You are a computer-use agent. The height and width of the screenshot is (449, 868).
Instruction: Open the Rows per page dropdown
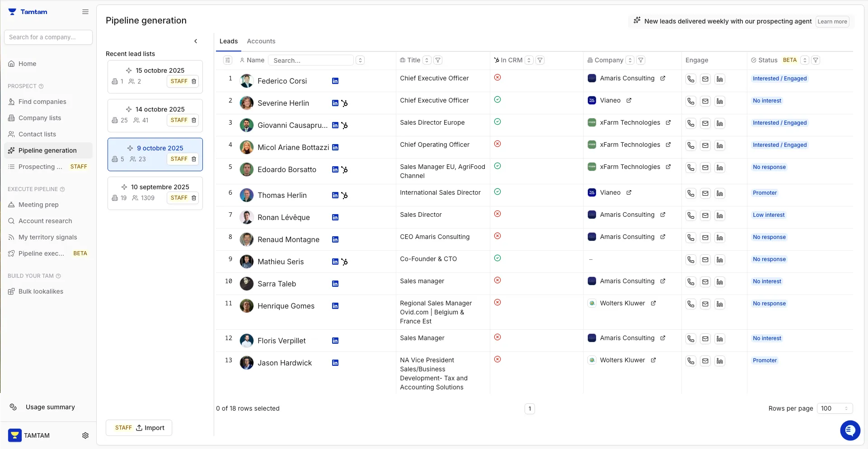(835, 408)
